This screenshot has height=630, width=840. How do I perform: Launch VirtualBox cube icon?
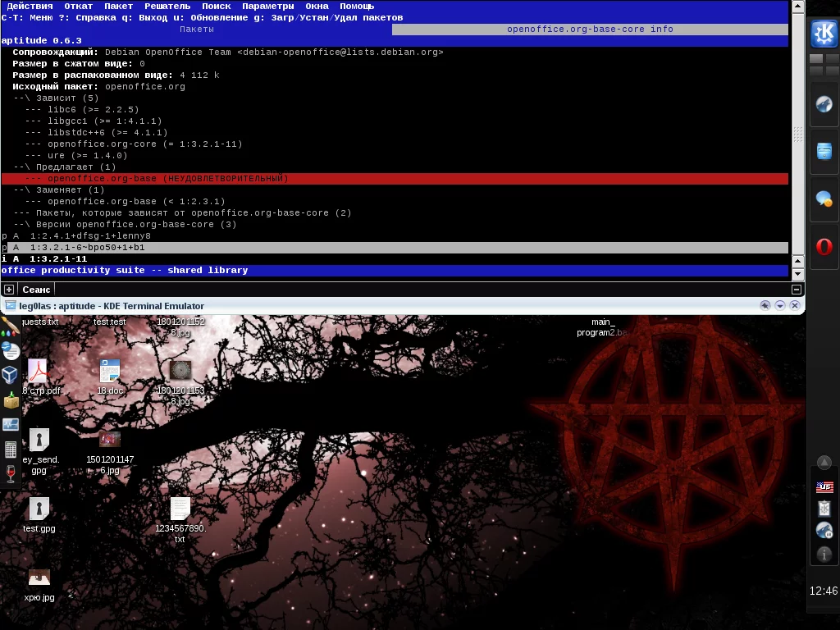tap(10, 374)
